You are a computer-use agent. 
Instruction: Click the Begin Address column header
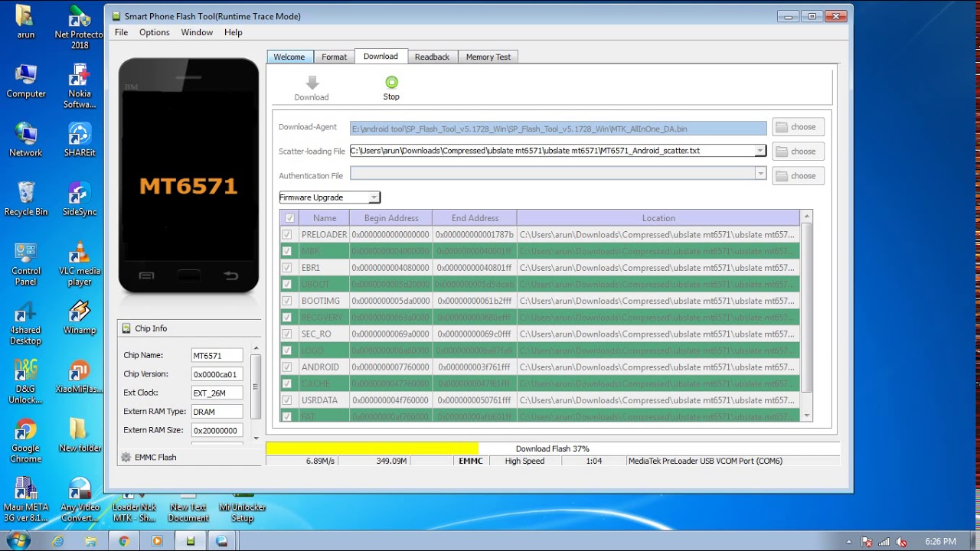[x=391, y=218]
